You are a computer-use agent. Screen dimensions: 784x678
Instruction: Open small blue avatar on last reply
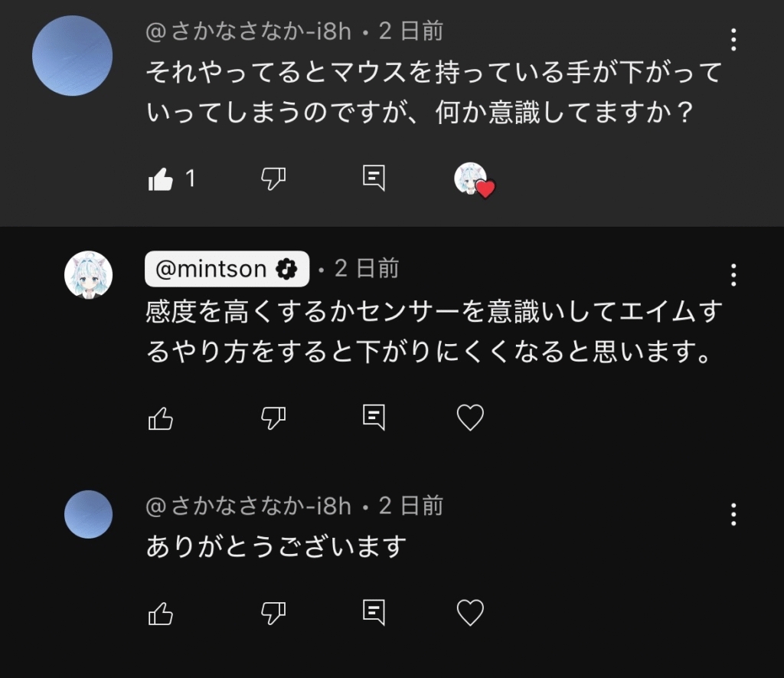[x=88, y=514]
